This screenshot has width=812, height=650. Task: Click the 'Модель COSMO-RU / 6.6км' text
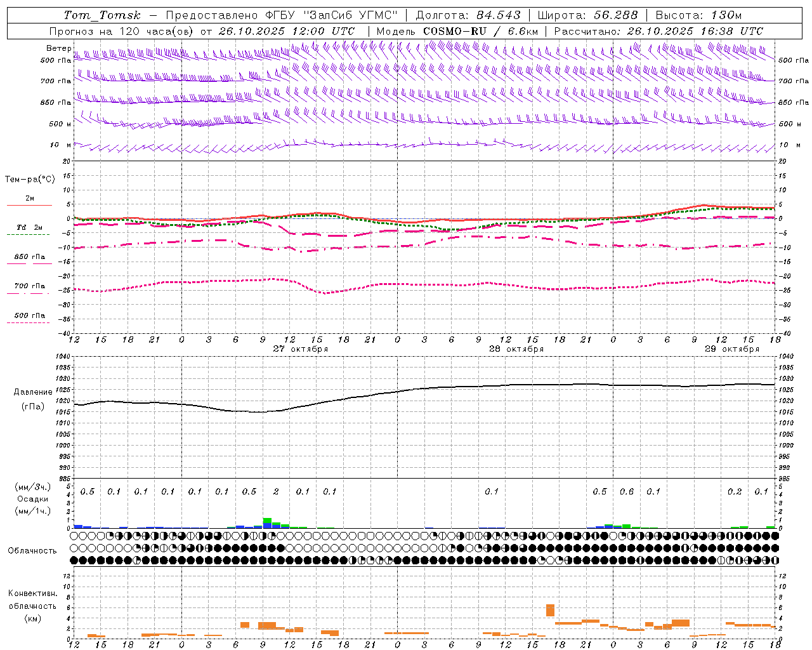[457, 31]
